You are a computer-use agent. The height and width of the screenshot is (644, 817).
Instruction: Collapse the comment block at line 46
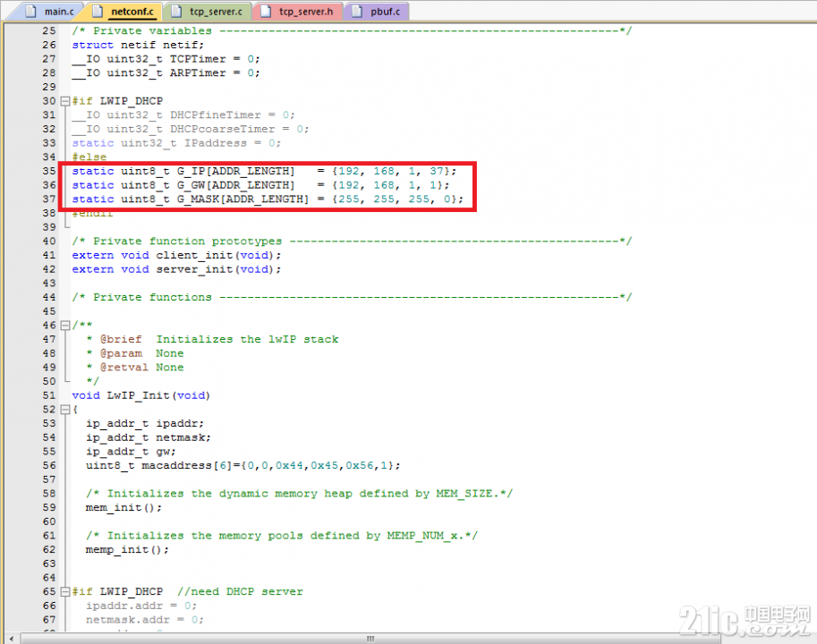tap(65, 326)
